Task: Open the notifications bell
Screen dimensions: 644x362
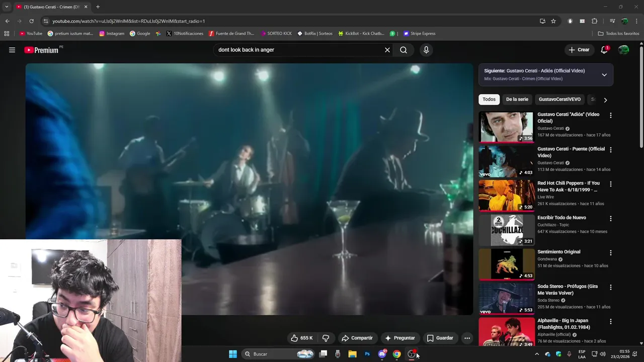Action: click(x=604, y=50)
